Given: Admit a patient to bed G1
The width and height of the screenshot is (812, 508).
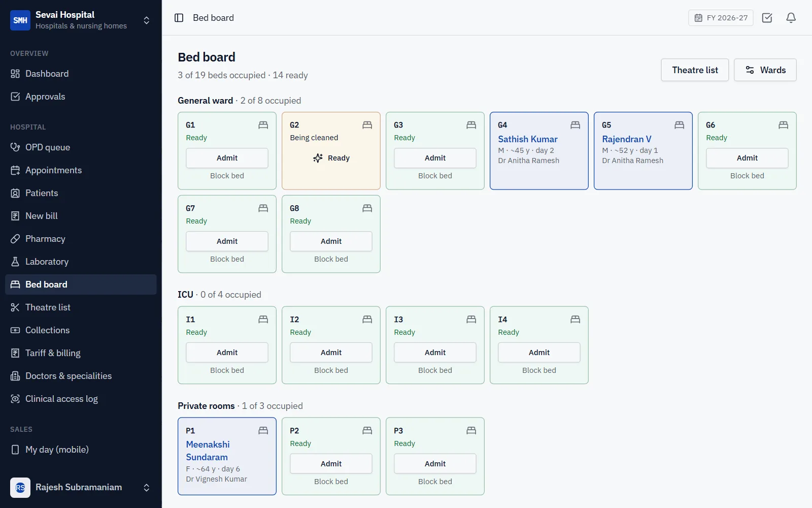Looking at the screenshot, I should click(227, 158).
